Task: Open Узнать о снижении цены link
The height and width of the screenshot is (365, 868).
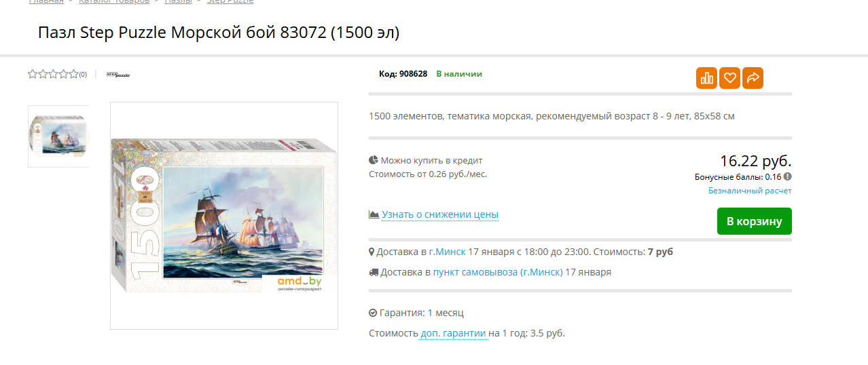Action: pos(440,214)
